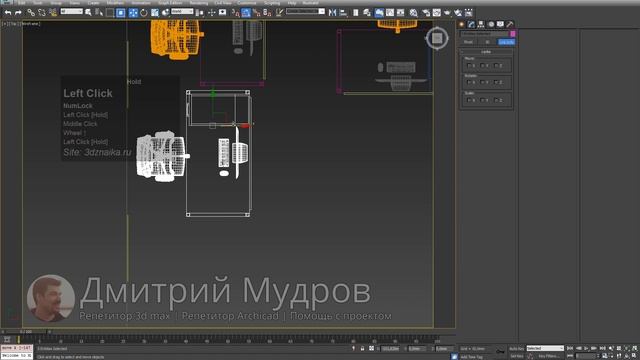
Task: Toggle Percent Snap in the toolbar
Action: 256,13
